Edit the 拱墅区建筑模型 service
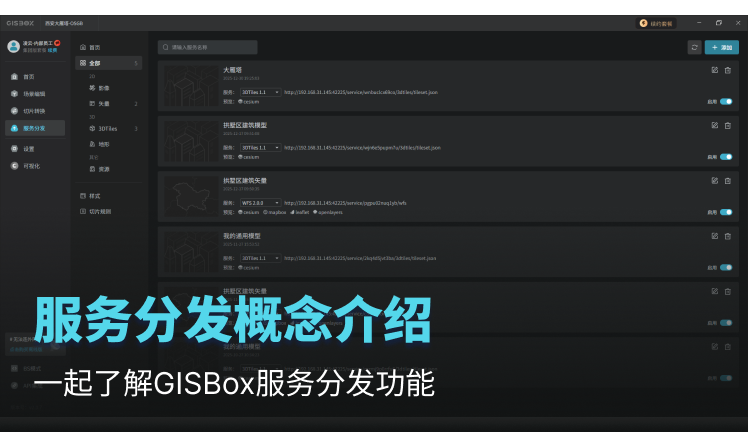 tap(714, 125)
